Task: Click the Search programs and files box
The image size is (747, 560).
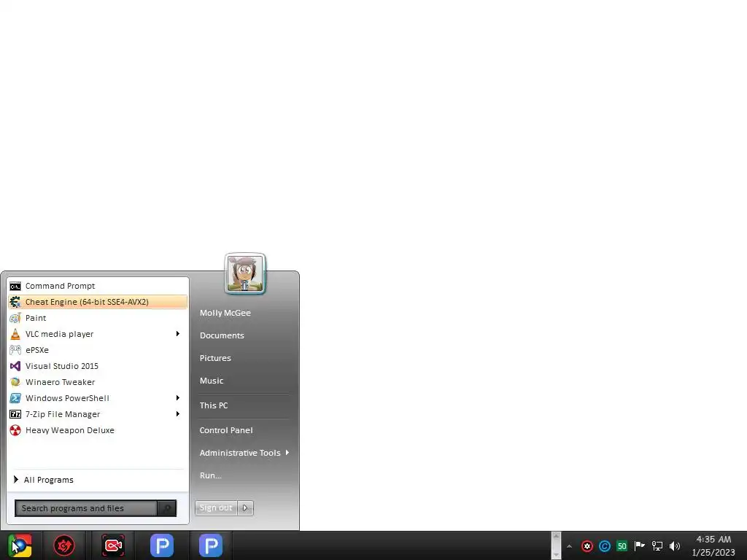Action: pyautogui.click(x=86, y=508)
